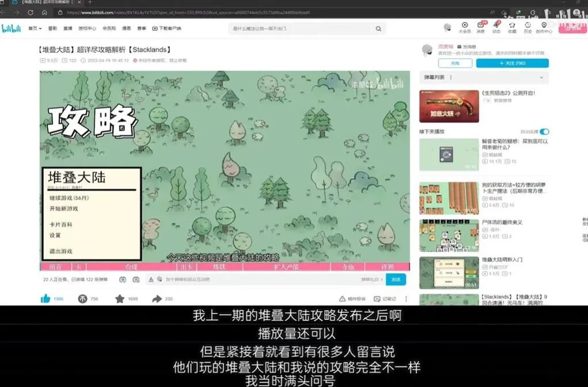Open the 生死狙击2 ad thumbnail
The height and width of the screenshot is (387, 588).
(449, 106)
